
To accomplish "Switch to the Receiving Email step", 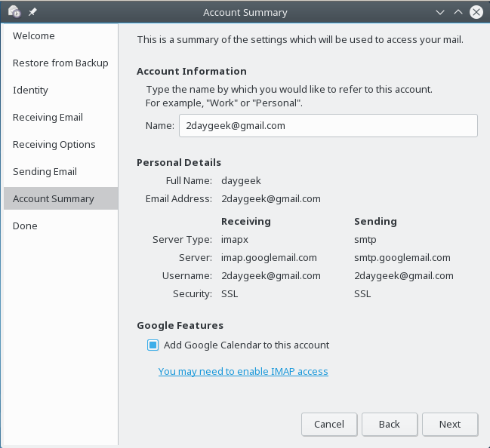I will point(48,118).
